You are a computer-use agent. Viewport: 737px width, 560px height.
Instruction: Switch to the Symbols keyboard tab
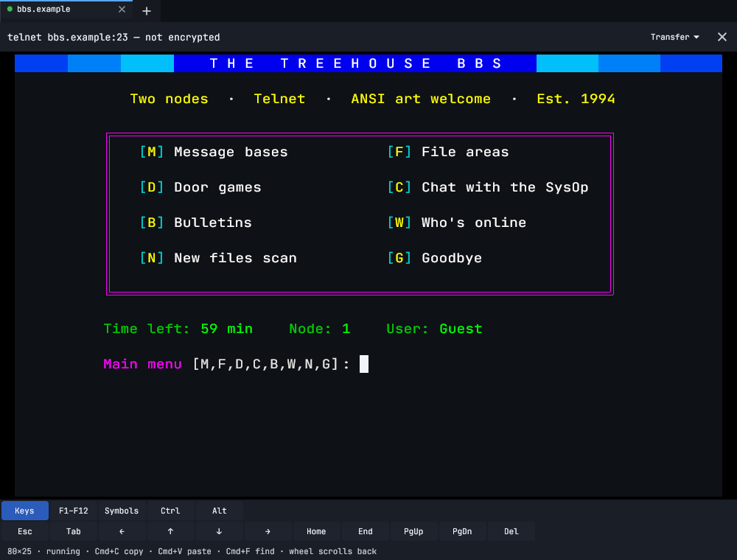122,511
